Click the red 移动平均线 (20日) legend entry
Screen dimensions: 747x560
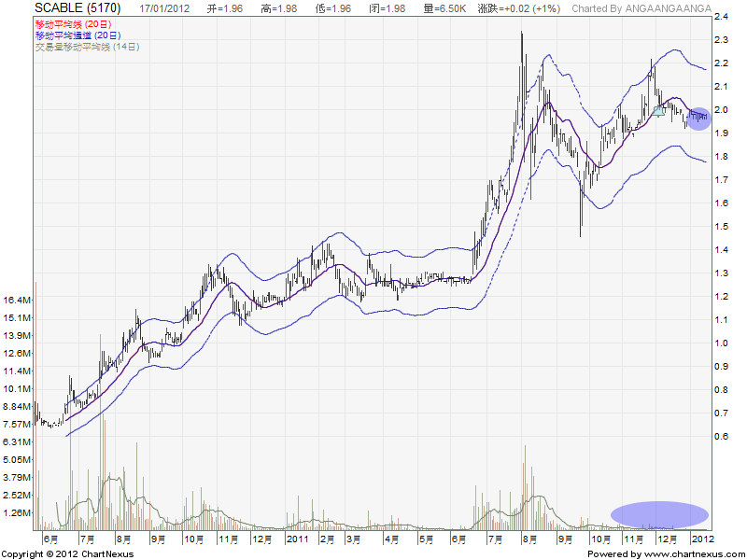(x=73, y=22)
